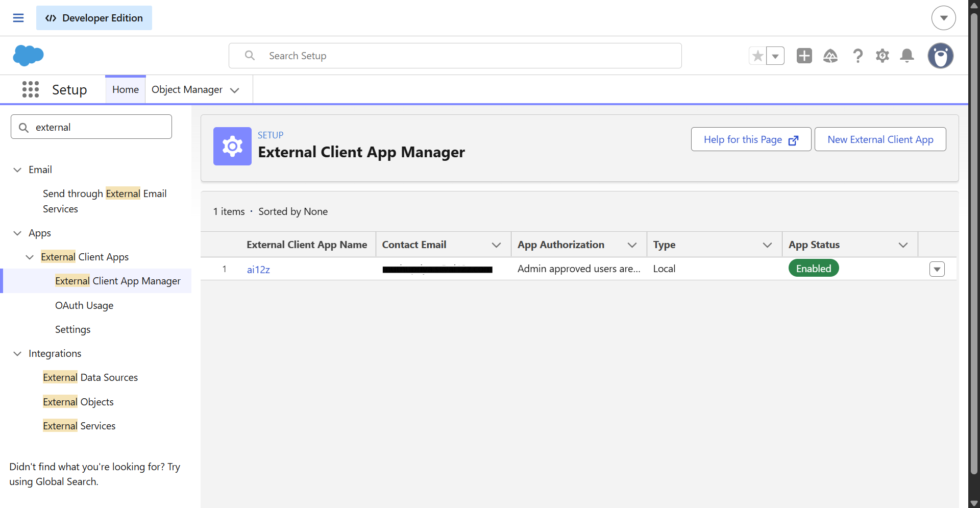Collapse the Email section chevron
Viewport: 980px width, 508px height.
[17, 170]
